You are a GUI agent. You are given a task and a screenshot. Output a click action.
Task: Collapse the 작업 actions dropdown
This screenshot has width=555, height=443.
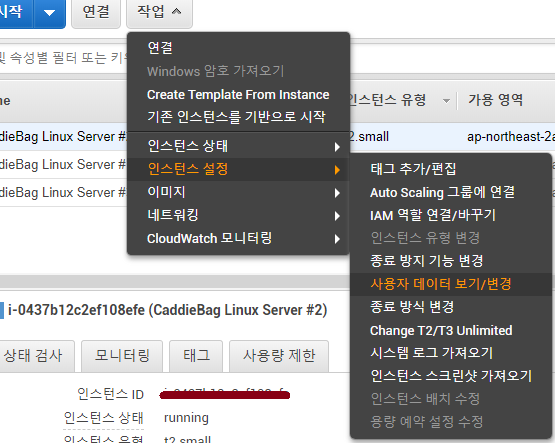click(159, 13)
